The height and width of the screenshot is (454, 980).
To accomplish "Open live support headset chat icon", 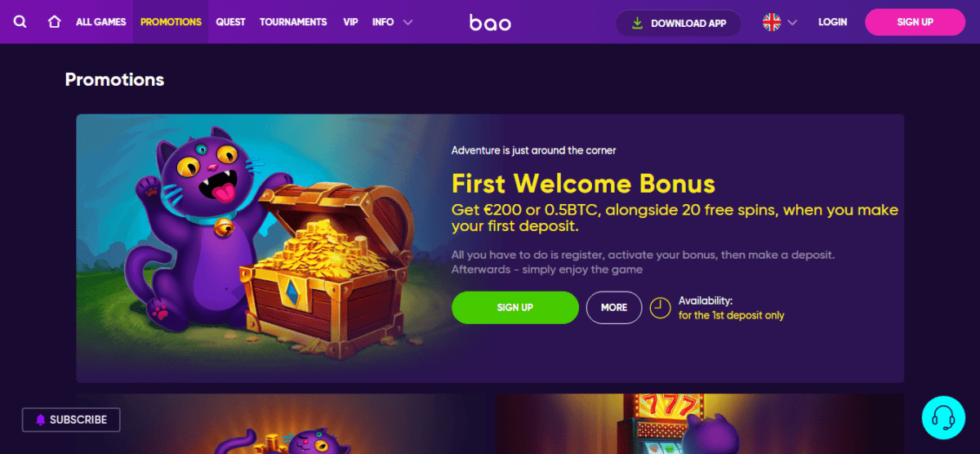I will 943,418.
